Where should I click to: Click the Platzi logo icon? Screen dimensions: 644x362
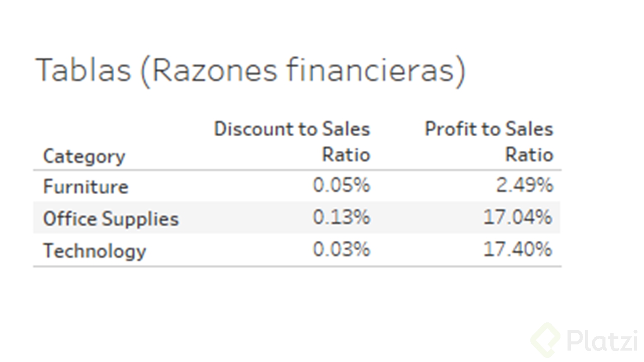coord(546,340)
